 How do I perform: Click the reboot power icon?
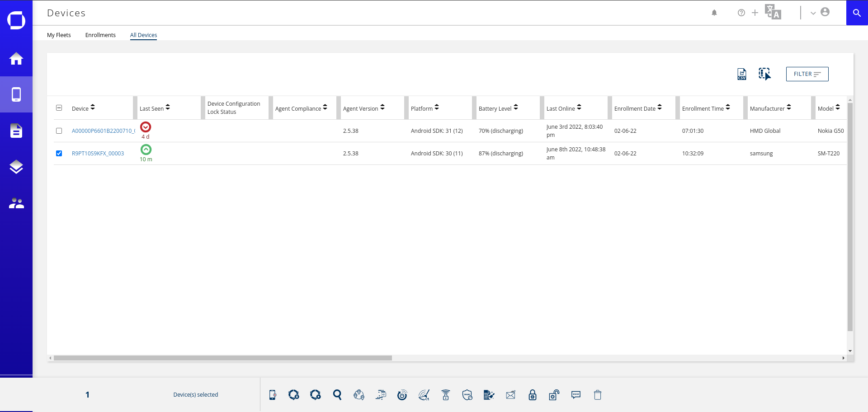click(402, 395)
